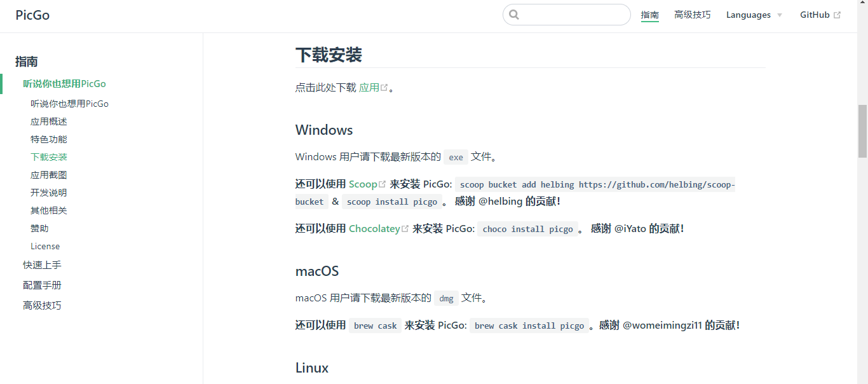Select 下载安装 in sidebar
Image resolution: width=868 pixels, height=384 pixels.
[49, 157]
